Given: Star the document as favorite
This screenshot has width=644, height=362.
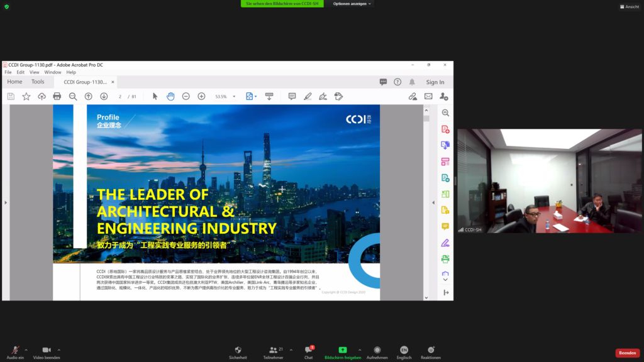Looking at the screenshot, I should 26,96.
